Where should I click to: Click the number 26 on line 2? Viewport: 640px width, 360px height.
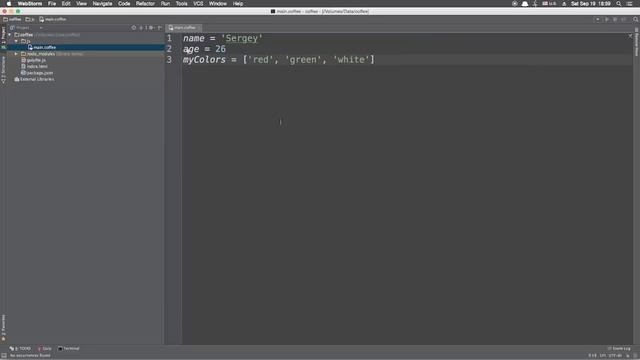coord(220,49)
